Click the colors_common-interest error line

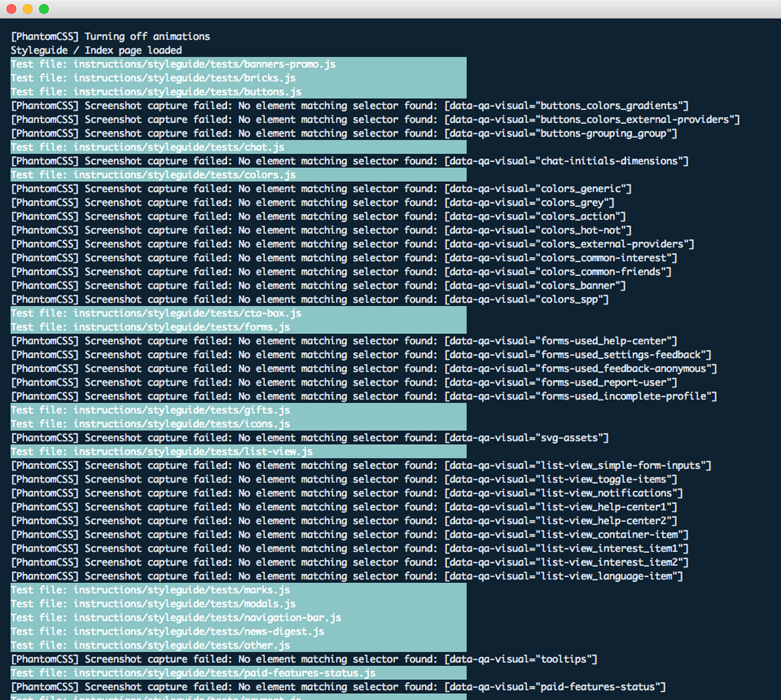tap(344, 258)
